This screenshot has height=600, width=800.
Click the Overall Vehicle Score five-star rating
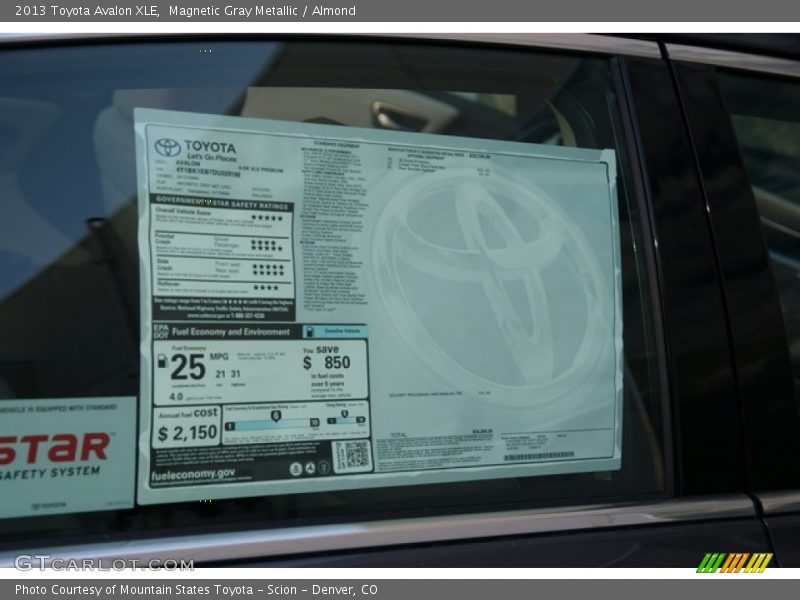pos(270,218)
